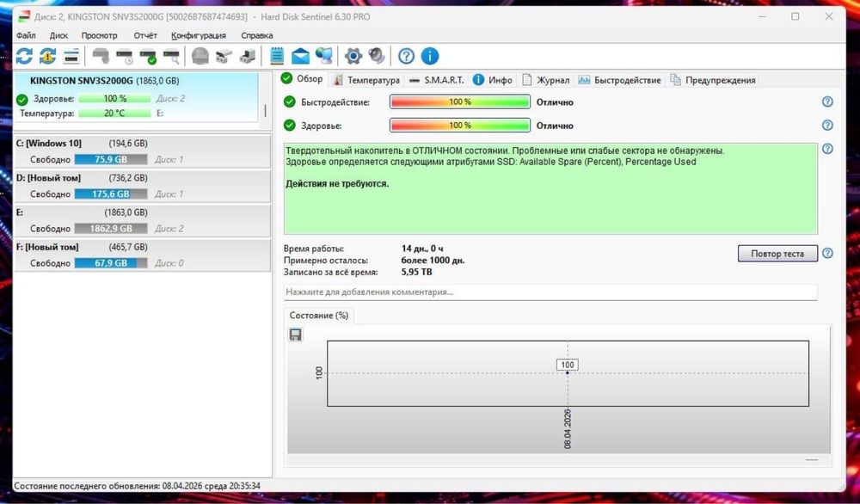Click the Здоровье 100 % gradient bar
860x504 pixels.
coord(459,126)
